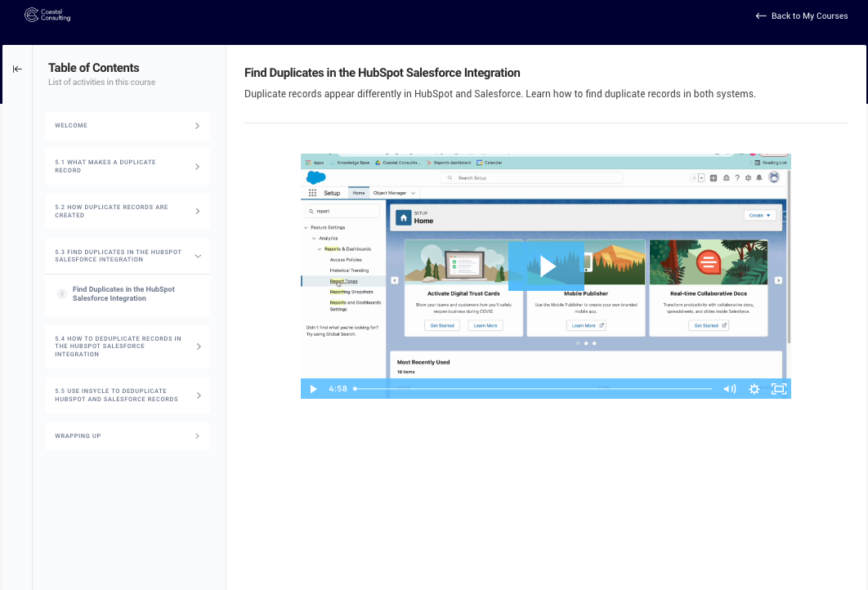The height and width of the screenshot is (590, 868).
Task: Open 5.2 How Duplicate Records Are Created
Action: coord(128,211)
